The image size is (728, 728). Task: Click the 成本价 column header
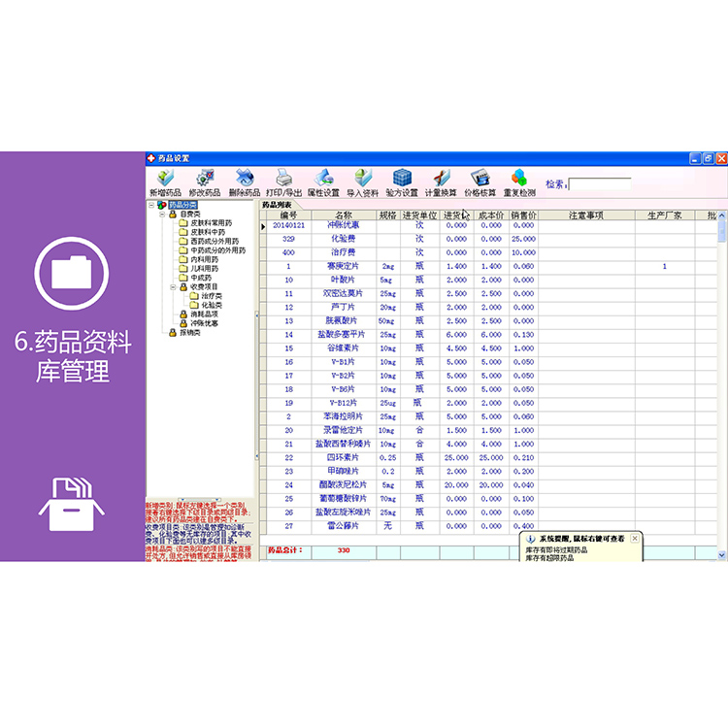pos(491,215)
